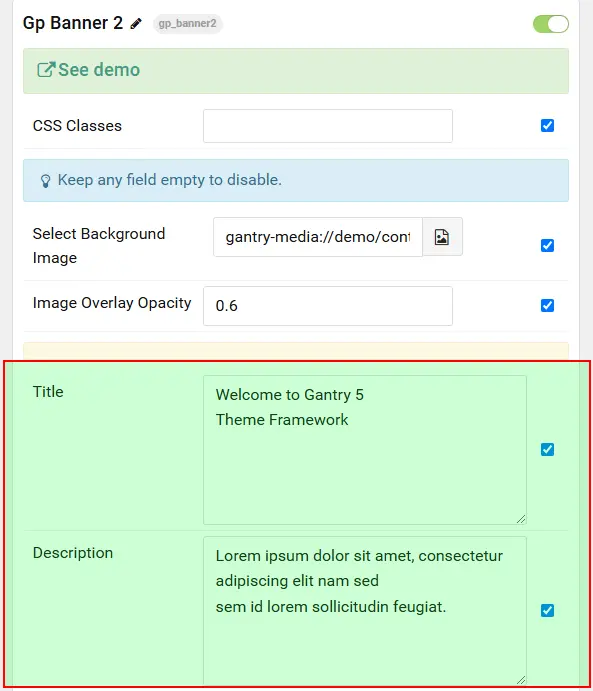This screenshot has width=593, height=691.
Task: Focus the CSS Classes input field
Action: point(328,126)
